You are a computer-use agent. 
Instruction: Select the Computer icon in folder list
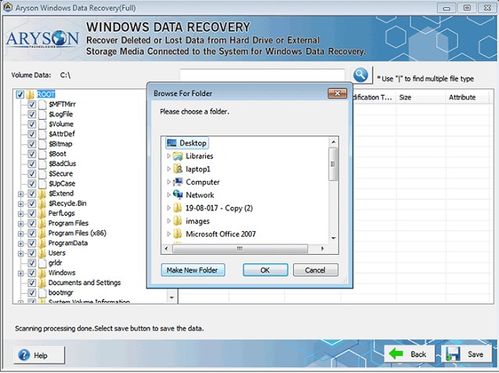[178, 182]
